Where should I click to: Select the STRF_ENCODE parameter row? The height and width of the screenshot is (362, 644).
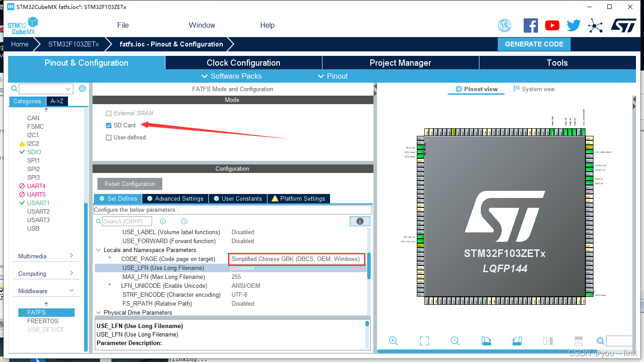pos(230,295)
